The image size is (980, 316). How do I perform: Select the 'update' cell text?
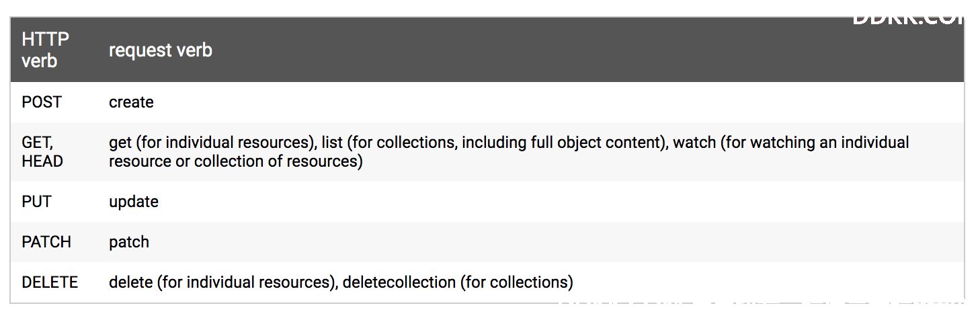coord(134,202)
